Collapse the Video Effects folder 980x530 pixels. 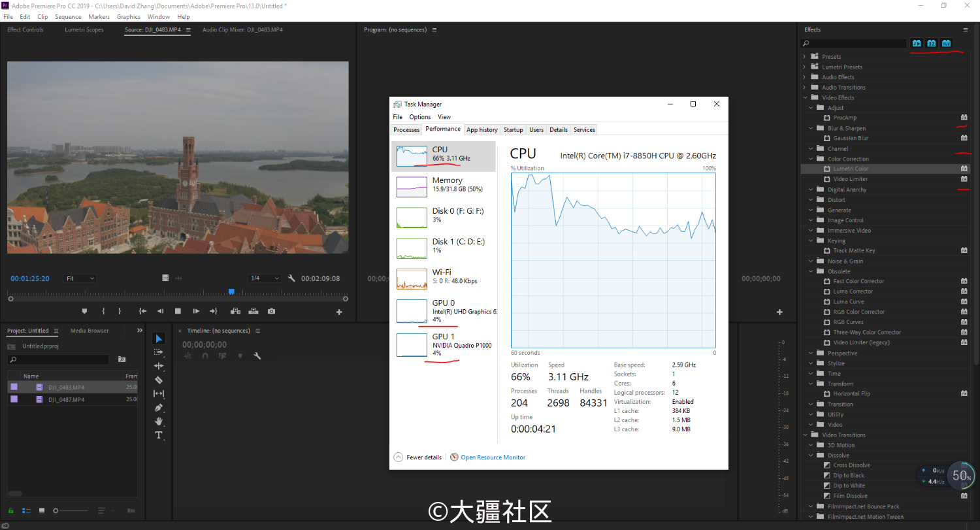click(804, 98)
